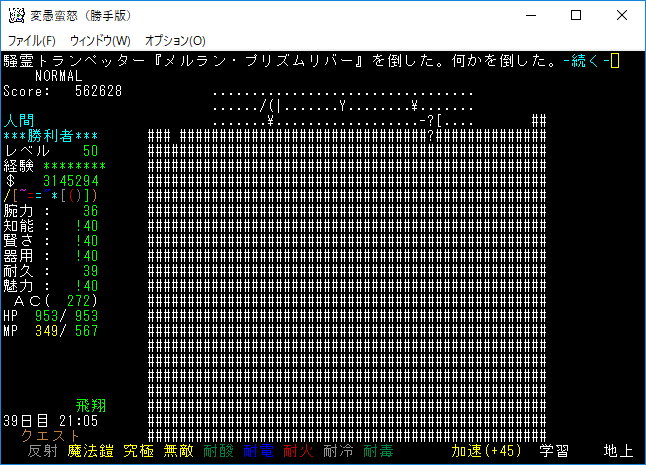This screenshot has height=465, width=646.
Task: Click the 加速(+45) speed indicator
Action: coord(486,452)
